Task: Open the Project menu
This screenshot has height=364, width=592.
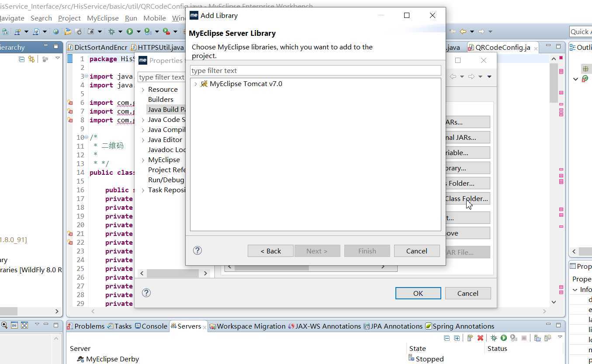Action: pyautogui.click(x=69, y=18)
